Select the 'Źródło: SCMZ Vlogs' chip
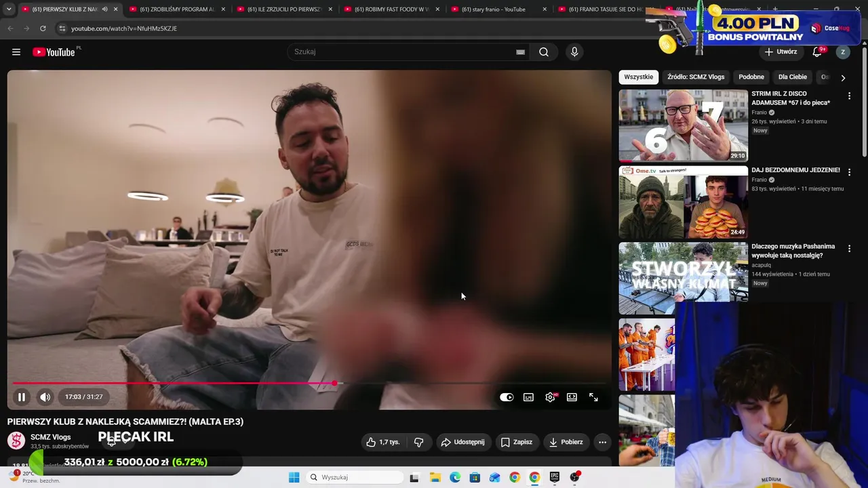Screen dimensions: 868x488 pyautogui.click(x=696, y=77)
